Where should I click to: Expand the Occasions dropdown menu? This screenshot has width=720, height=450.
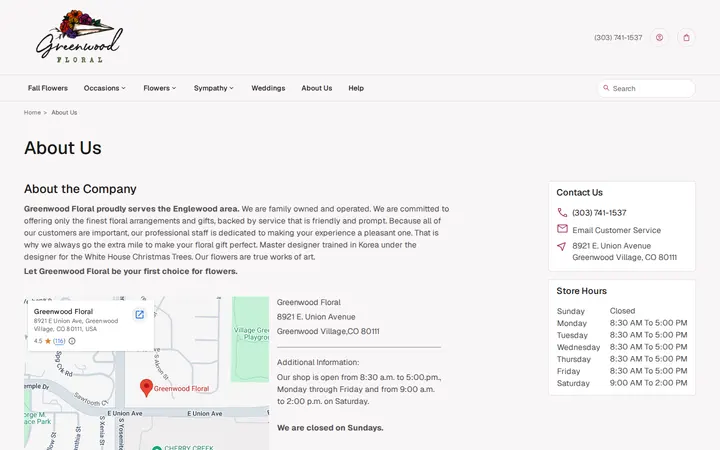coord(105,88)
